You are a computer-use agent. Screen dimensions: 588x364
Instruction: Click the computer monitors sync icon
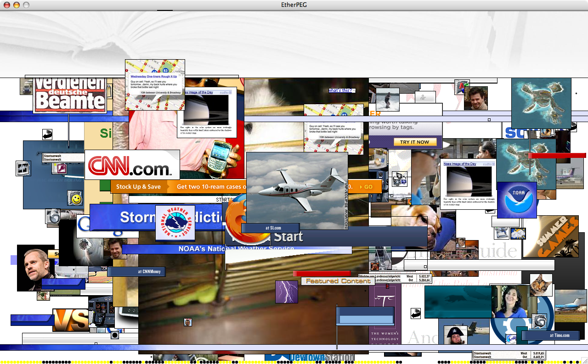(399, 179)
